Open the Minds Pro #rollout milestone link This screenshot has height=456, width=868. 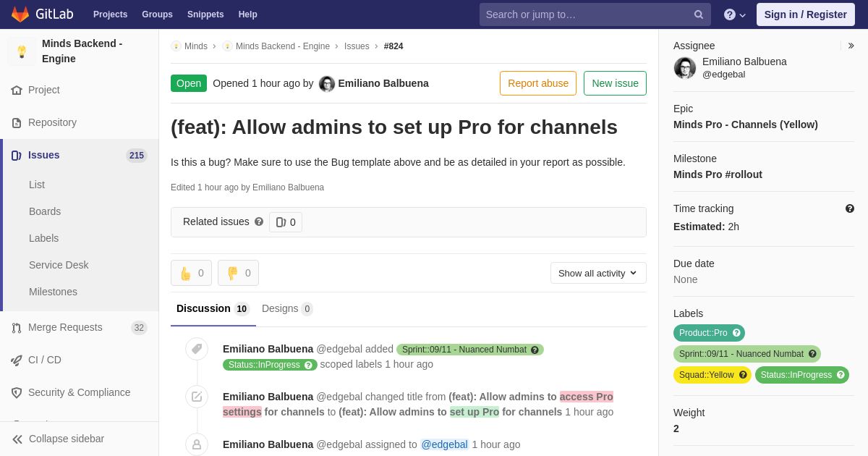coord(718,174)
